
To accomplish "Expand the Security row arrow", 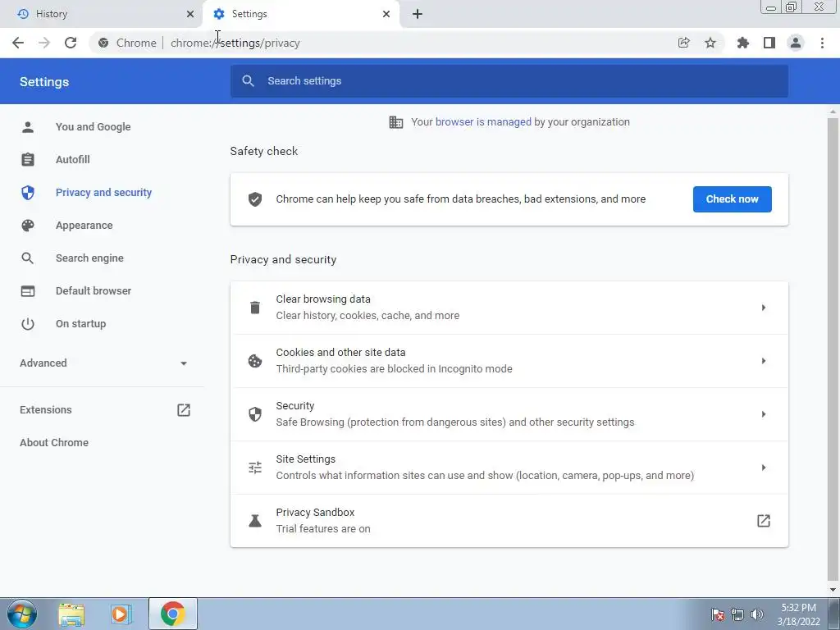I will point(764,414).
